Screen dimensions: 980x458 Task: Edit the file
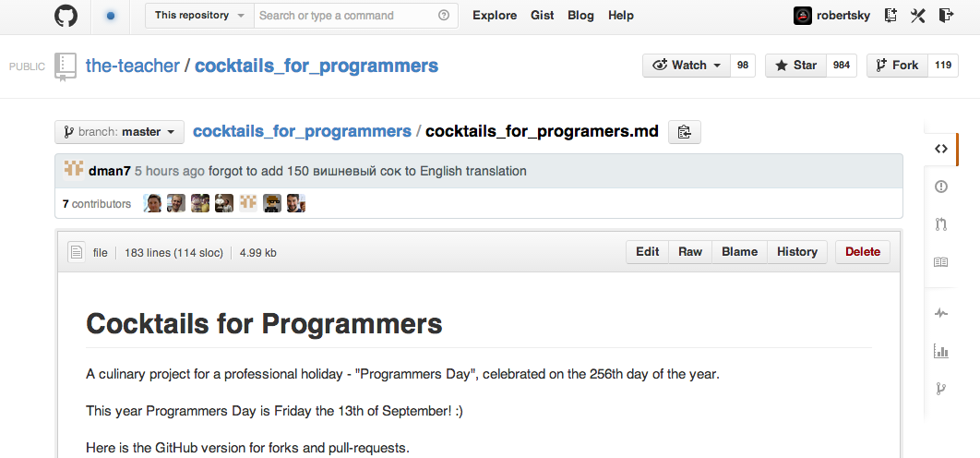click(648, 251)
